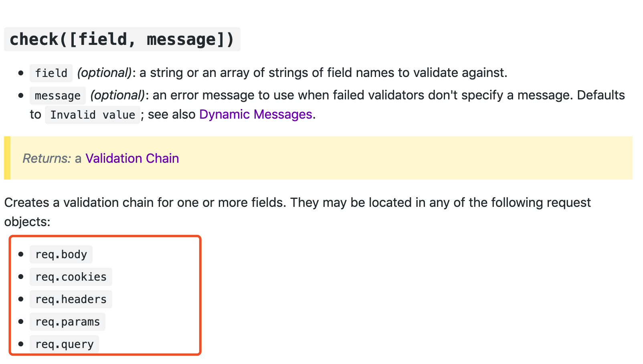
Task: Click the italic Returns: label
Action: point(47,158)
